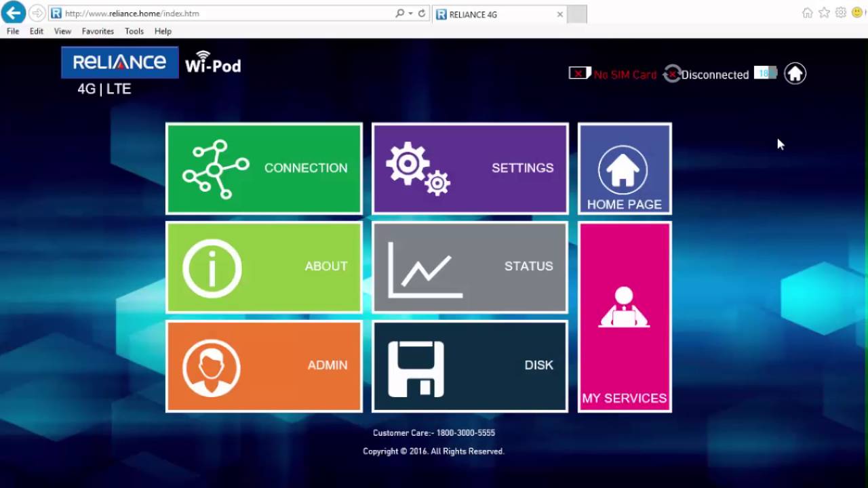
Task: Open the CONNECTION tile
Action: pos(264,168)
